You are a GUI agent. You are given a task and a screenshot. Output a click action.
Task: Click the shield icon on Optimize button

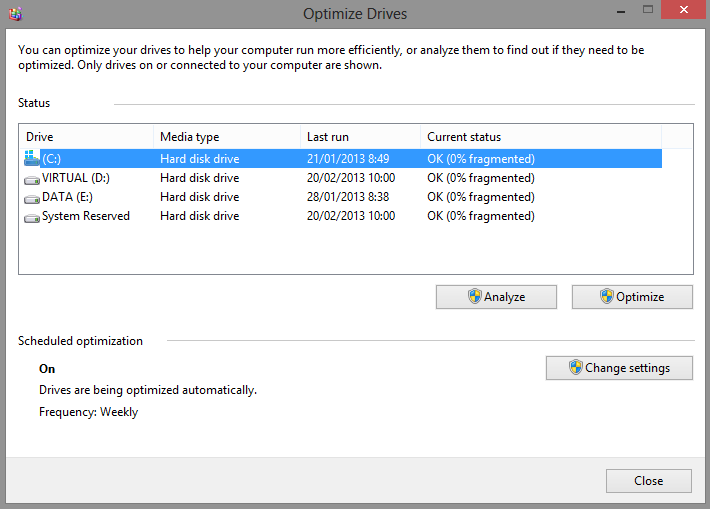(607, 297)
